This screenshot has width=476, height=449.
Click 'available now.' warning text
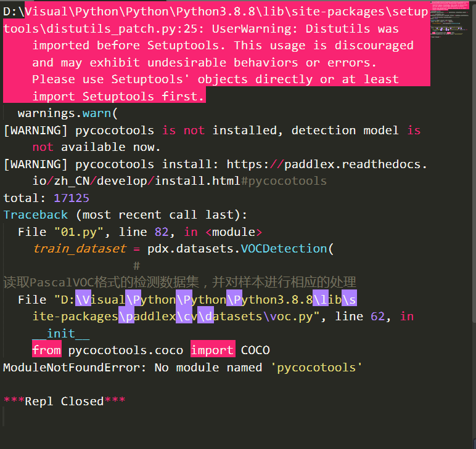(110, 147)
